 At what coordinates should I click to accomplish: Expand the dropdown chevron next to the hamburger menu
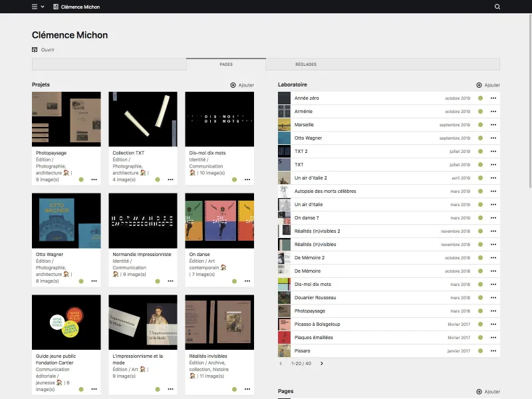coord(43,7)
